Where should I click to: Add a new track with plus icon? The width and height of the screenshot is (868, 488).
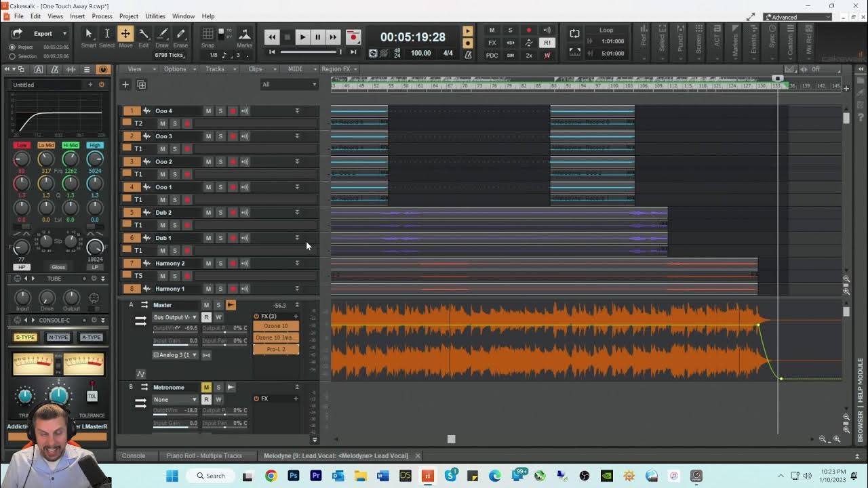[x=125, y=85]
